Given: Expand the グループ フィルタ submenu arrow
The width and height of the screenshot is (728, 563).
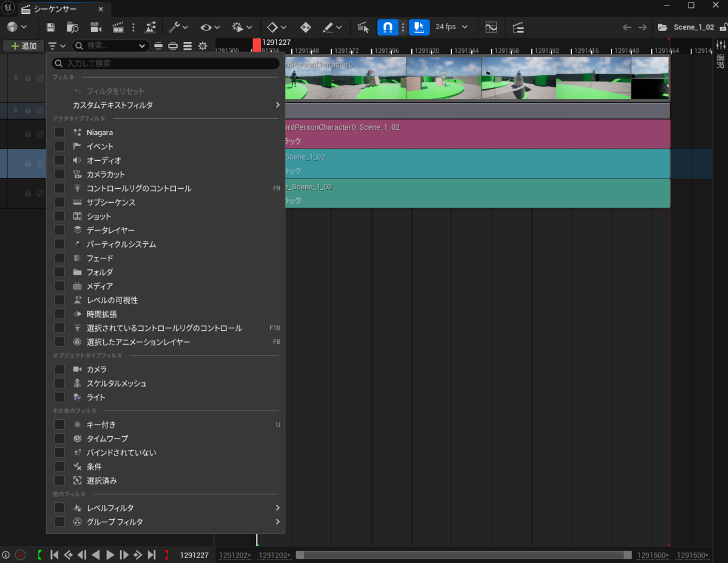Looking at the screenshot, I should 278,522.
